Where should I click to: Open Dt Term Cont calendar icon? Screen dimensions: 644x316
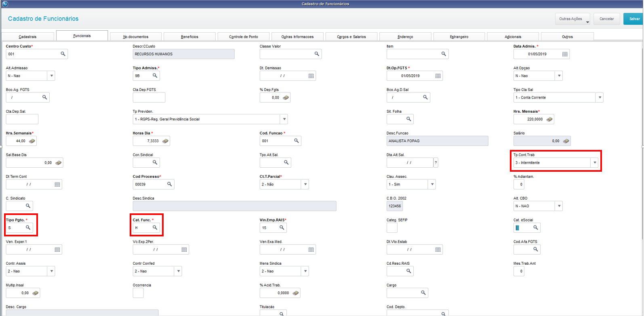(57, 185)
